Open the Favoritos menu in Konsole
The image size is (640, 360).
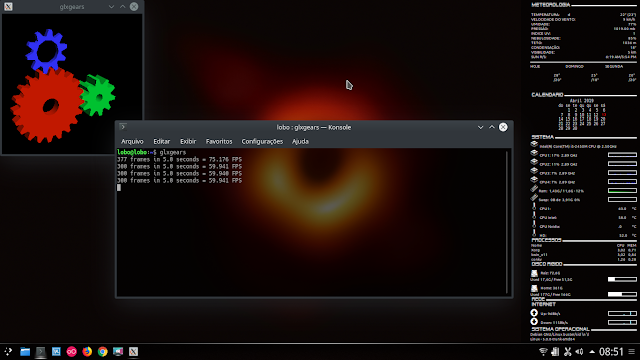[x=219, y=141]
